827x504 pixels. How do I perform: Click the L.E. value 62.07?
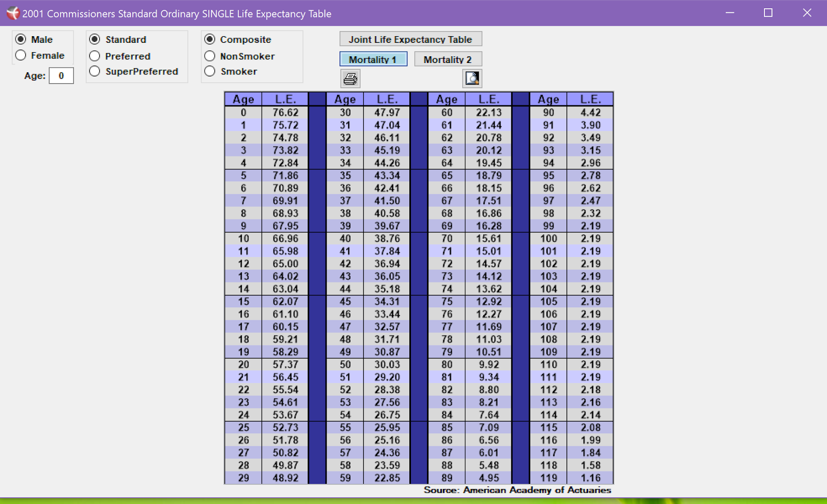click(x=285, y=302)
